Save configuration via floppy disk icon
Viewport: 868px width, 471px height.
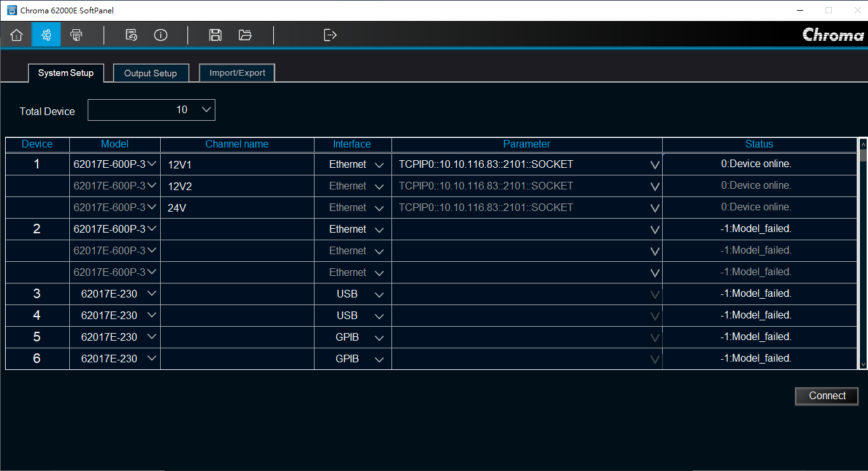click(215, 35)
